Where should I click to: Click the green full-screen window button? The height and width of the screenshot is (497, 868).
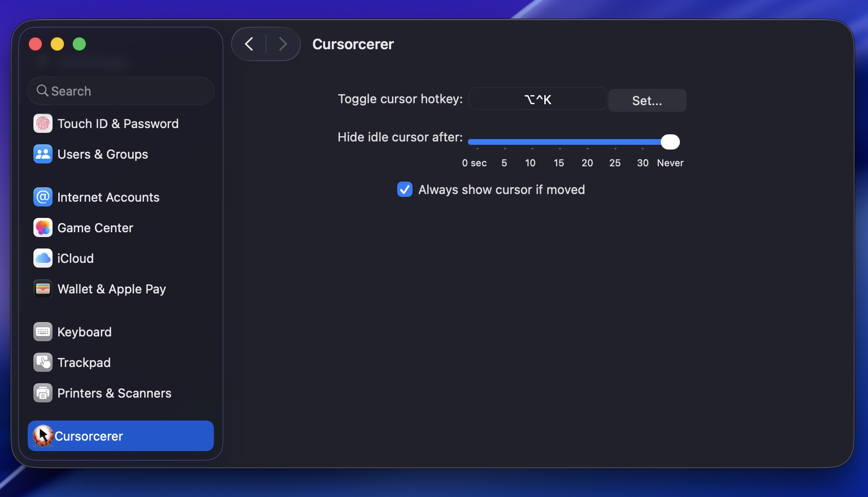(x=79, y=44)
